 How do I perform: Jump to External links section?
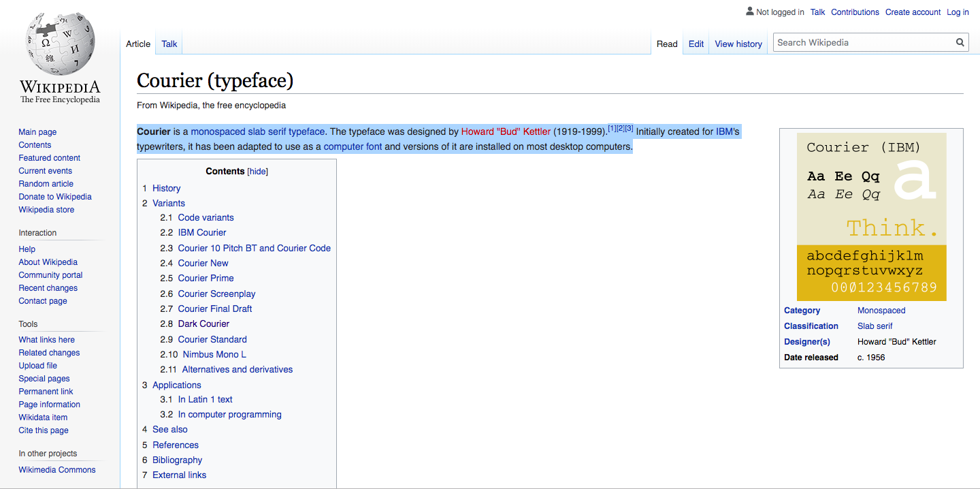coord(179,475)
